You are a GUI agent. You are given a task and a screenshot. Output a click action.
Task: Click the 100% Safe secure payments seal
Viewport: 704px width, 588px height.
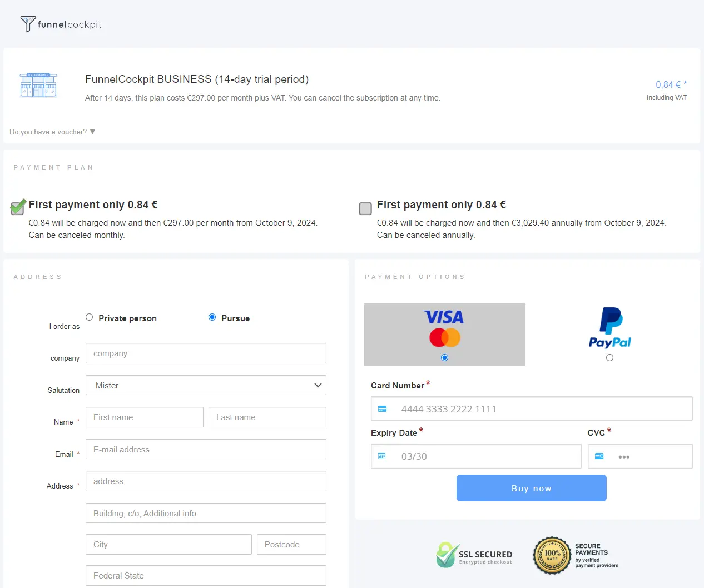[x=552, y=555]
